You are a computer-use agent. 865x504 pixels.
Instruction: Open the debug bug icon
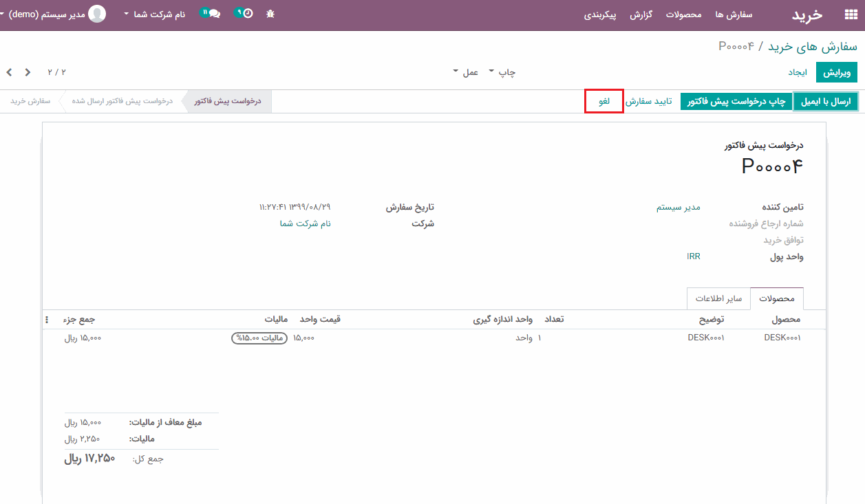pos(270,14)
